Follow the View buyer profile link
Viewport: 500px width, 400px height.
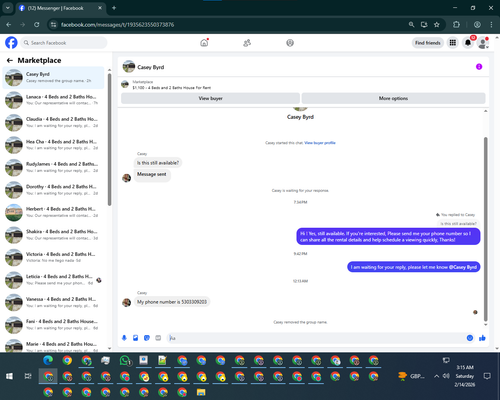[320, 143]
